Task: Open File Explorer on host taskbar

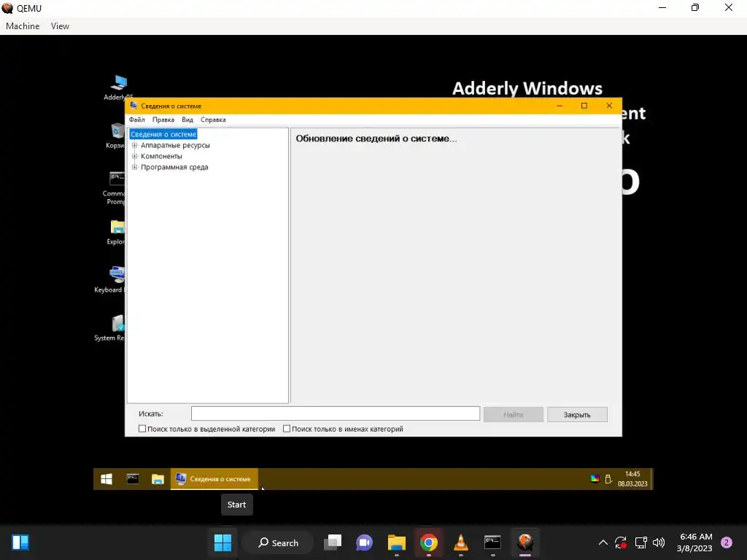Action: [x=396, y=542]
